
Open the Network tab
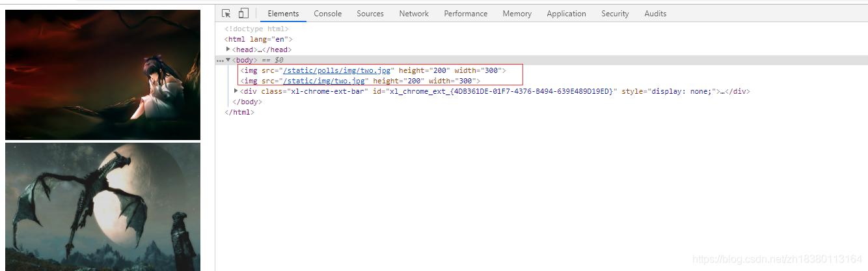[414, 14]
